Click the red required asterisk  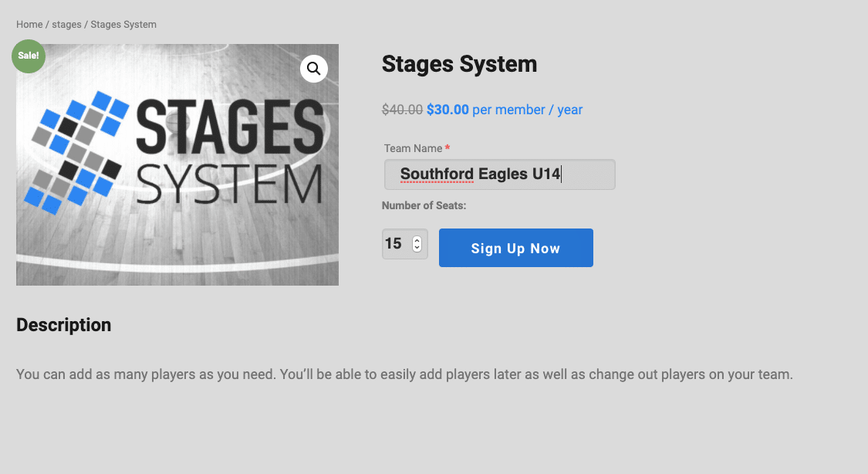(448, 147)
